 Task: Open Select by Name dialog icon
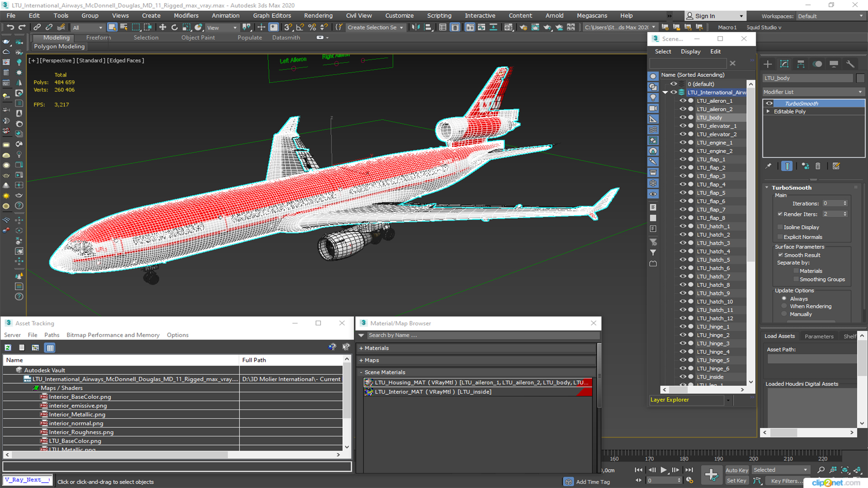click(x=124, y=27)
